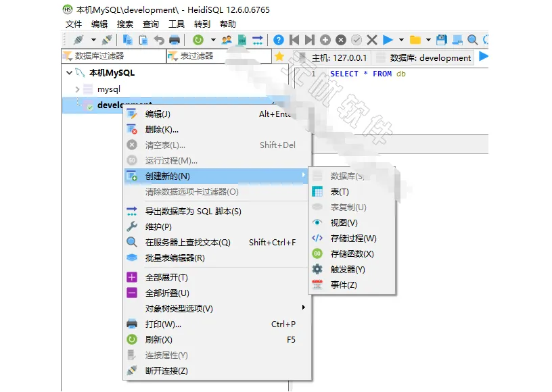Screen dimensions: 552x392
Task: Click the magnifier search toolbar icon
Action: tap(472, 40)
